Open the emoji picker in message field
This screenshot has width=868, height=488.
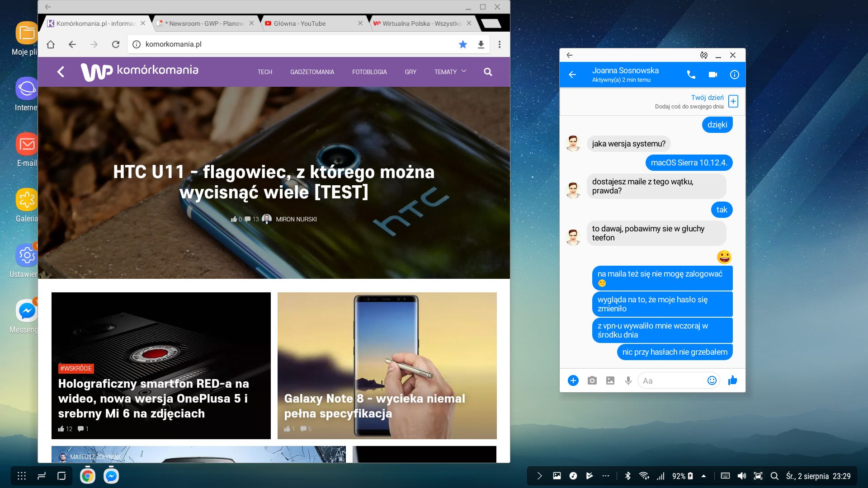(712, 380)
